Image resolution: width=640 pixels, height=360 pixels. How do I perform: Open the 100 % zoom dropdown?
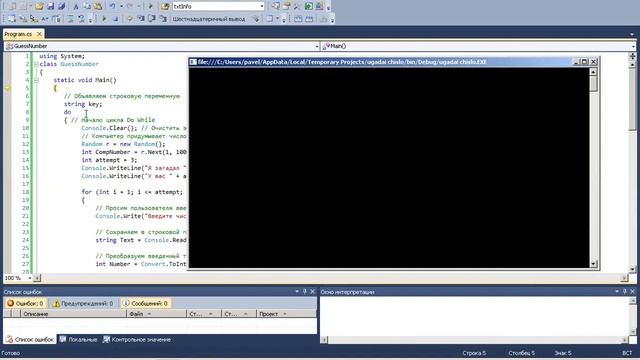pyautogui.click(x=29, y=278)
